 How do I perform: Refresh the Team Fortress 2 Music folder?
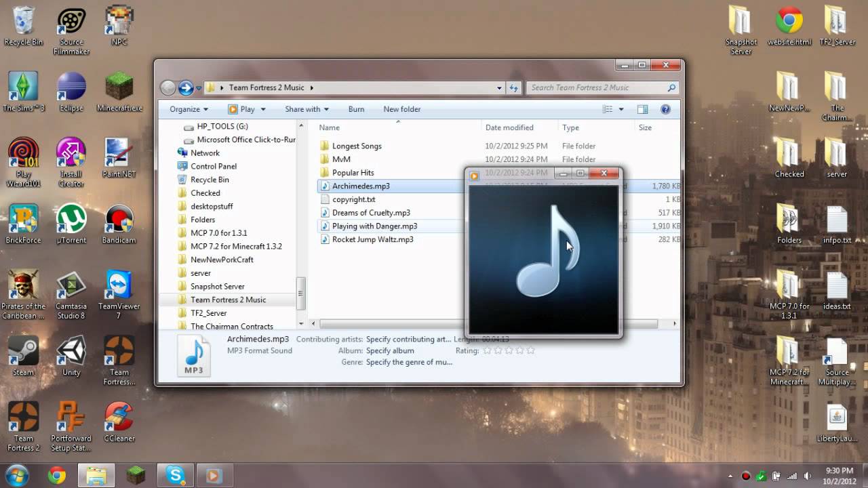(514, 87)
